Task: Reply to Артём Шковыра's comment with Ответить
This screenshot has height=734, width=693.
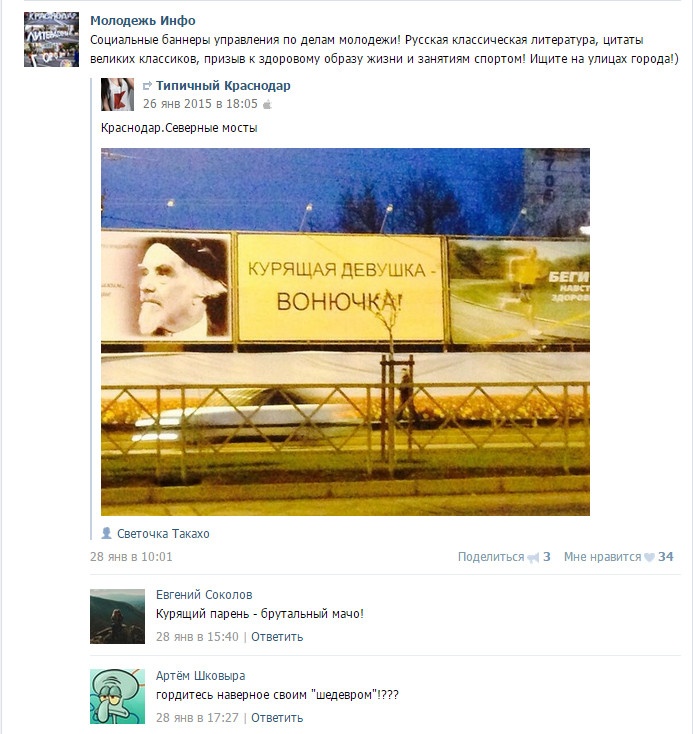Action: tap(277, 718)
